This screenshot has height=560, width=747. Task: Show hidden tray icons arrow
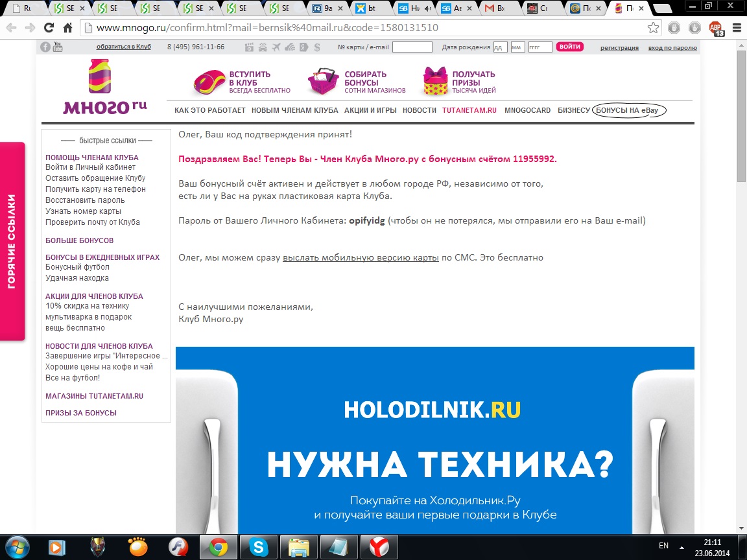(x=682, y=547)
